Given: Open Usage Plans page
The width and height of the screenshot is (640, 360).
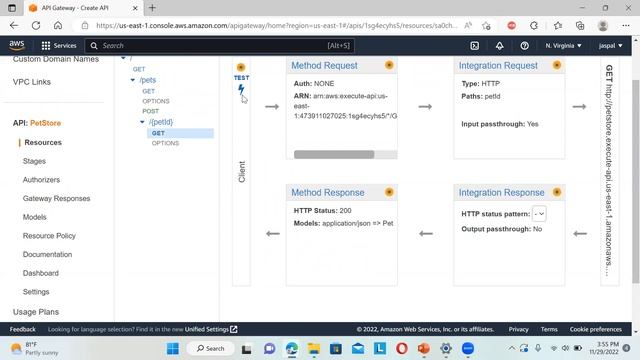Looking at the screenshot, I should (36, 312).
